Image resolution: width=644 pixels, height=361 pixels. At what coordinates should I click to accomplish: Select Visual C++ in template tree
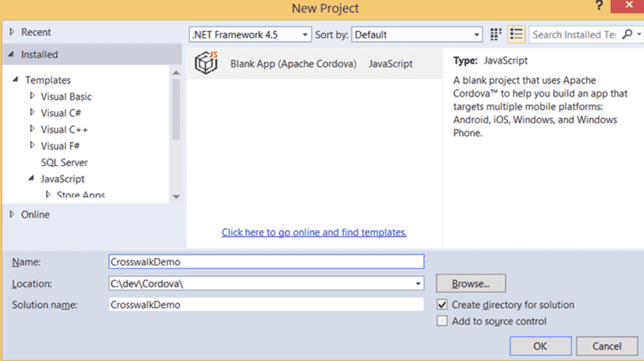[x=64, y=129]
